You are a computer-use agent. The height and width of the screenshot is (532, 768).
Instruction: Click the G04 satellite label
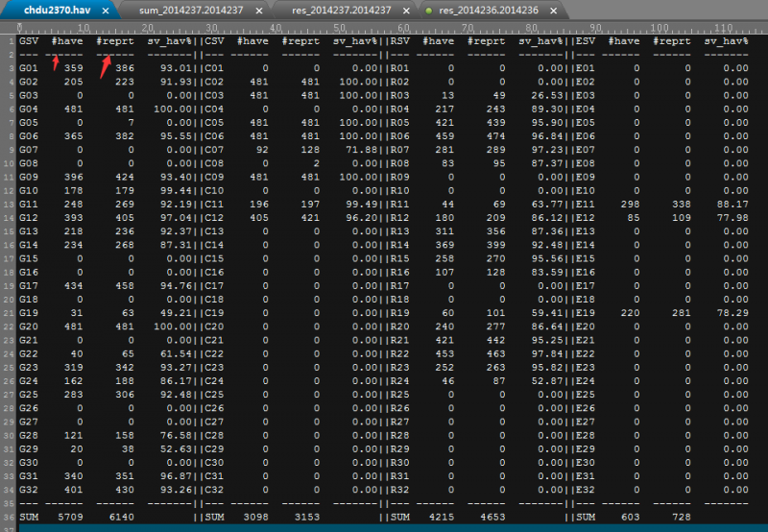(29, 109)
